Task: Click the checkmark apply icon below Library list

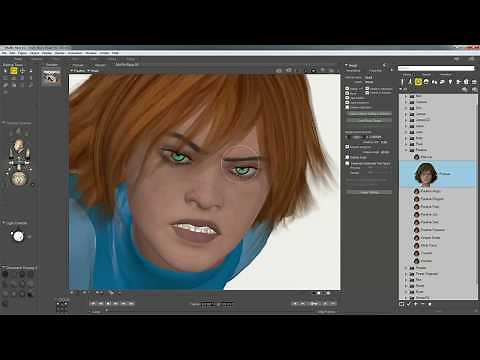Action: point(409,304)
